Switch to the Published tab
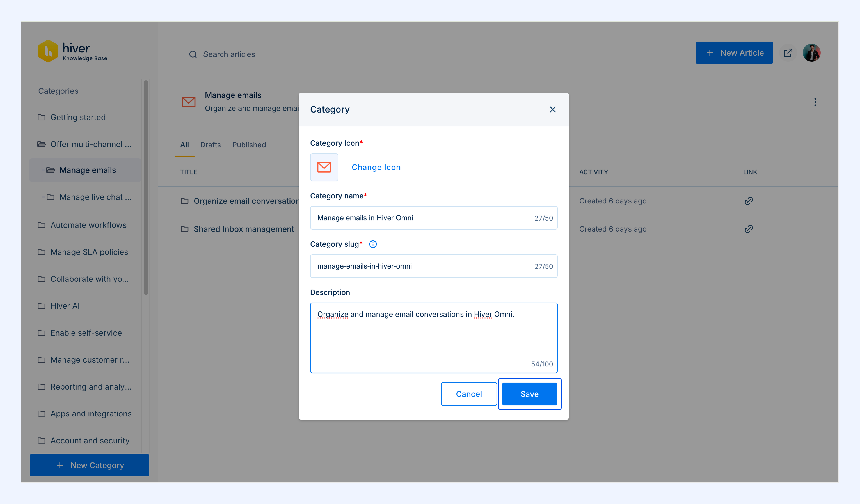 (249, 145)
